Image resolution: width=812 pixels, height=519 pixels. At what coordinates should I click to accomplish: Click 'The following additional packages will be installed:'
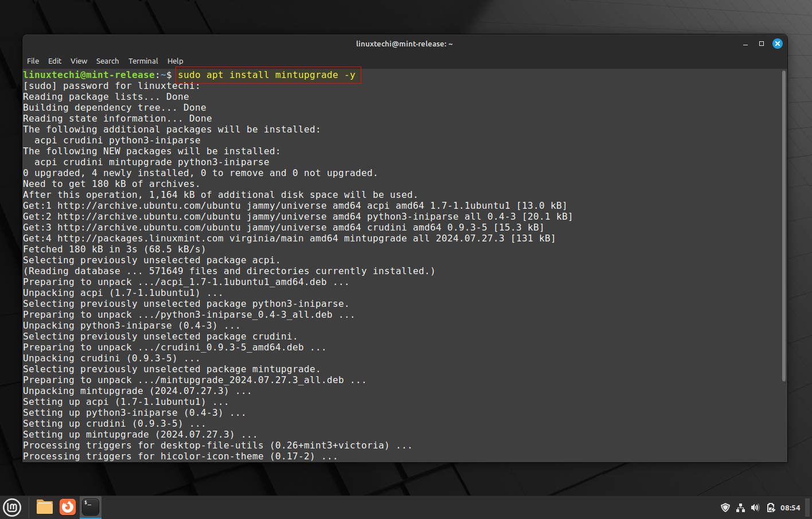click(172, 130)
